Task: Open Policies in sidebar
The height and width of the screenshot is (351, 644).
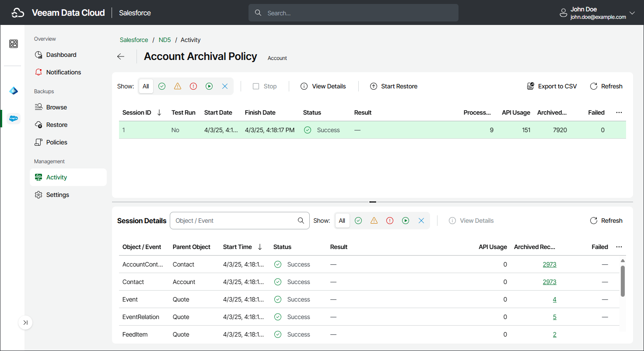Action: pyautogui.click(x=68, y=142)
